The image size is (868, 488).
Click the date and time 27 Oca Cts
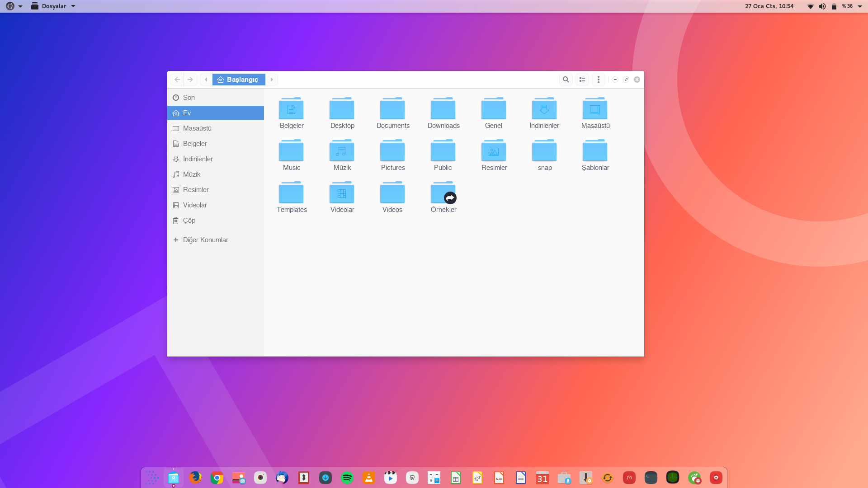point(769,6)
